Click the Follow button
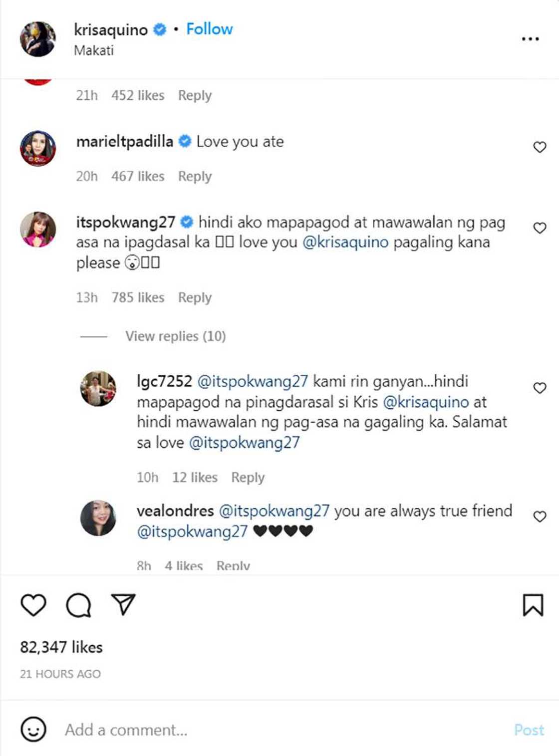 [209, 28]
